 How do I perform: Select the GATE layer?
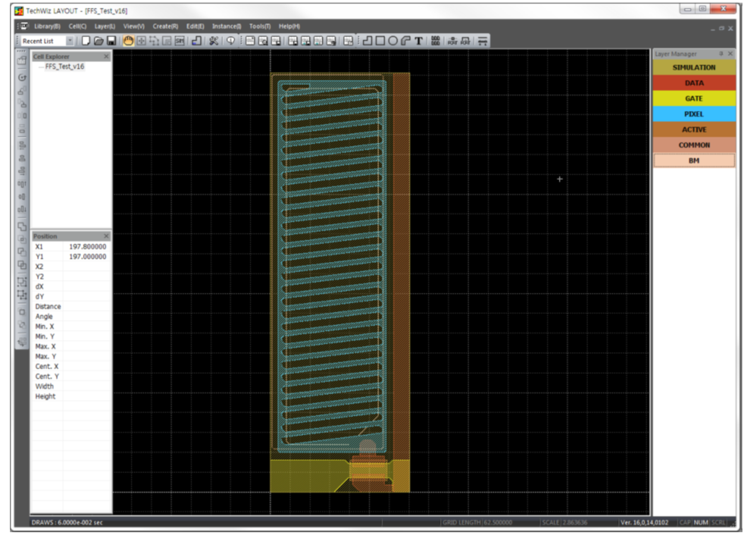(694, 98)
